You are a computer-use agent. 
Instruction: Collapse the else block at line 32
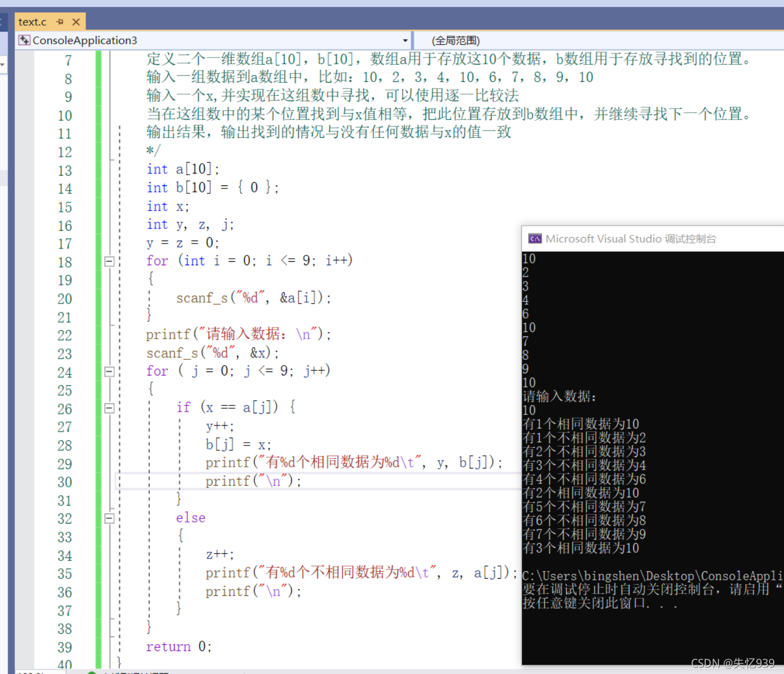109,518
